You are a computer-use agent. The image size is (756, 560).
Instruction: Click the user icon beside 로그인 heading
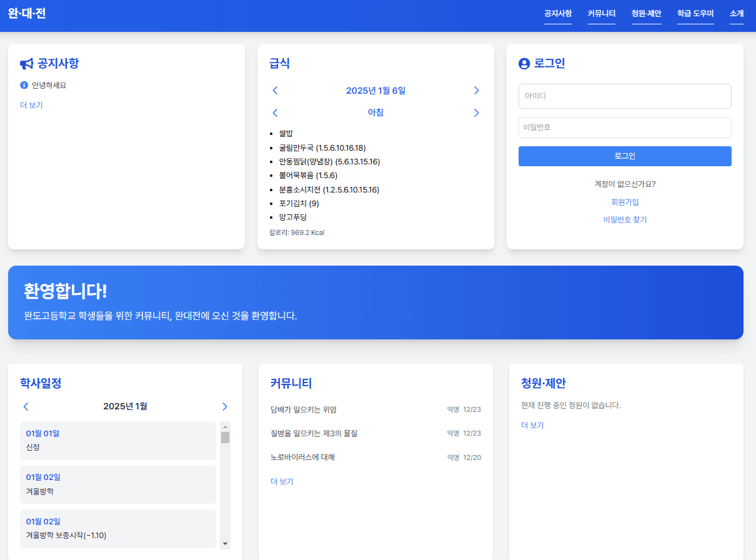point(524,64)
